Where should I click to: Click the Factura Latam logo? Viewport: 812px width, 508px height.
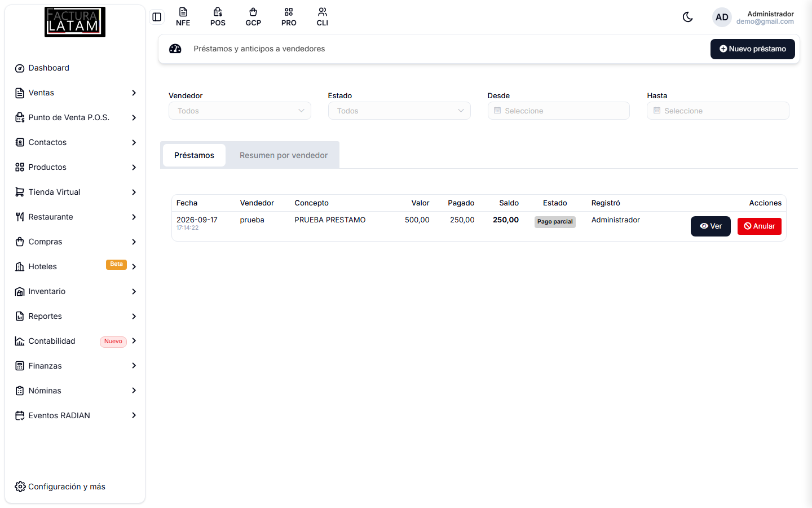(75, 22)
